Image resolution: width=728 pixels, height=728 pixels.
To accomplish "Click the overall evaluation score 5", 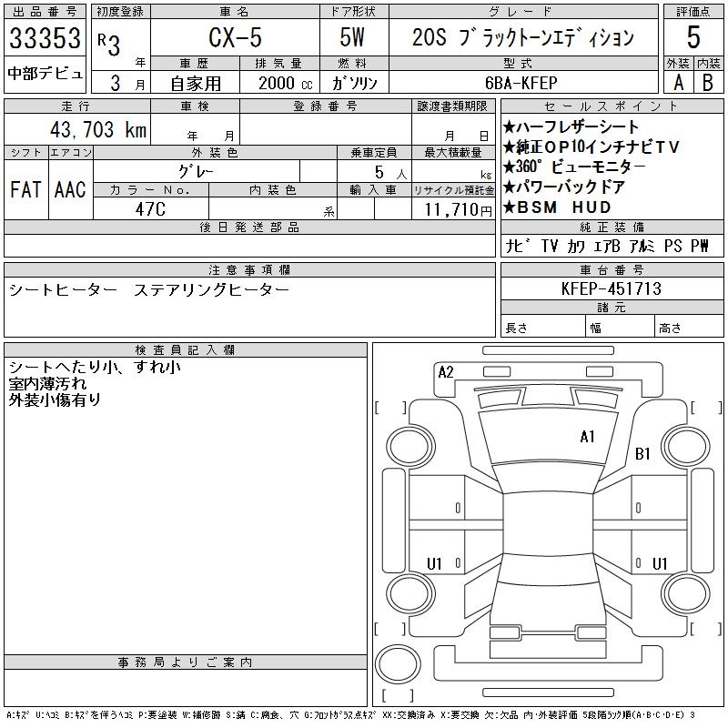I will click(693, 37).
